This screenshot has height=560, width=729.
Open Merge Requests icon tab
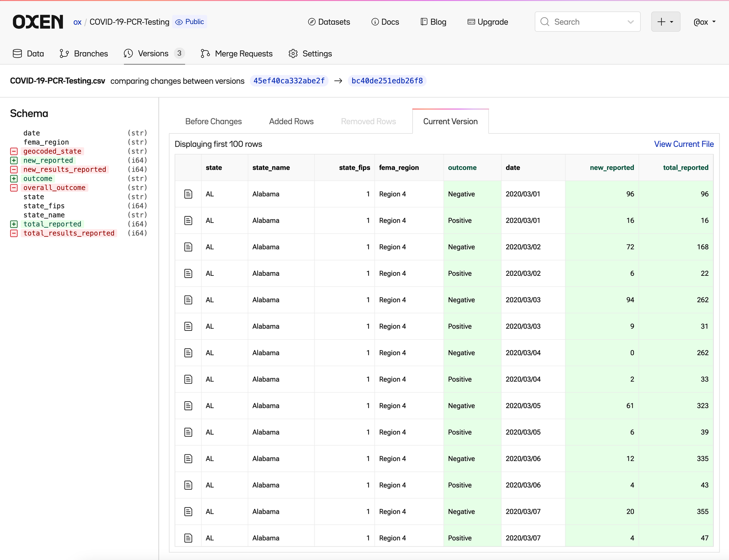205,54
